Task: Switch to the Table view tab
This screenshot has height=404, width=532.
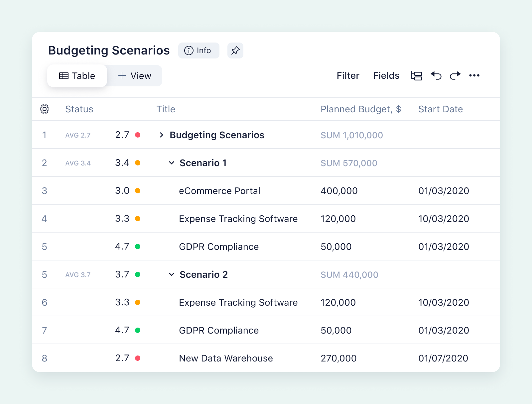Action: click(x=77, y=76)
